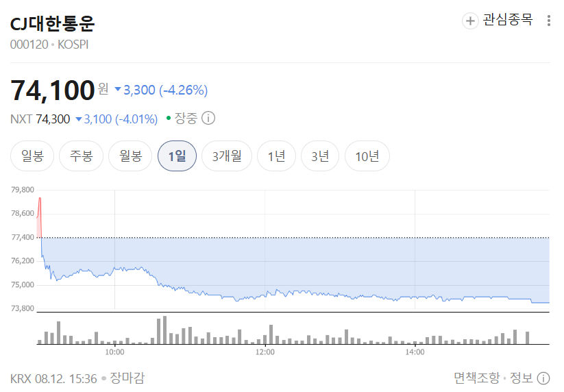Viewport: 564px width, 392px height.
Task: Click the 78,600 y-axis label
Action: (x=23, y=213)
